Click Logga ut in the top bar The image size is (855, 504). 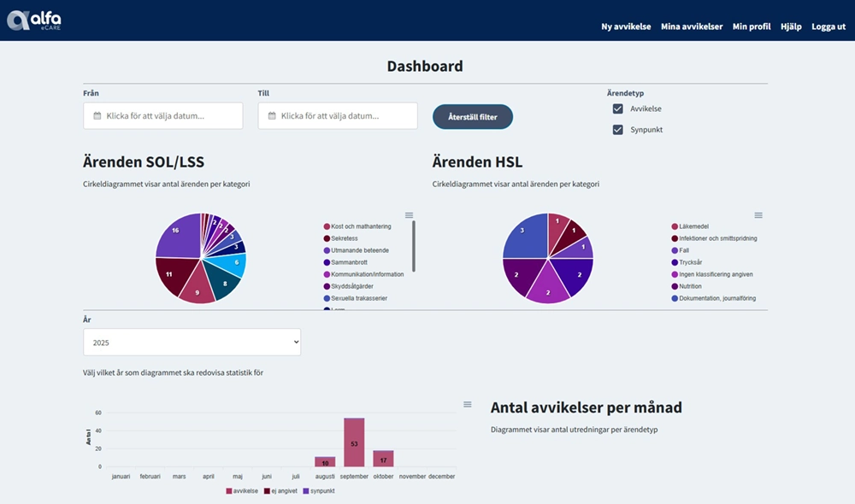pyautogui.click(x=828, y=26)
